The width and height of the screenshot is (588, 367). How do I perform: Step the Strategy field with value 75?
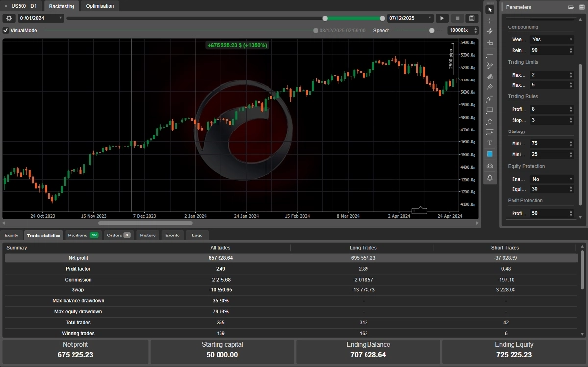571,143
